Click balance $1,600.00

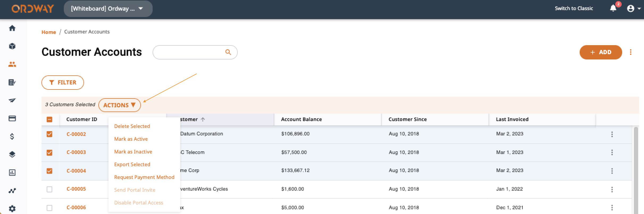292,189
